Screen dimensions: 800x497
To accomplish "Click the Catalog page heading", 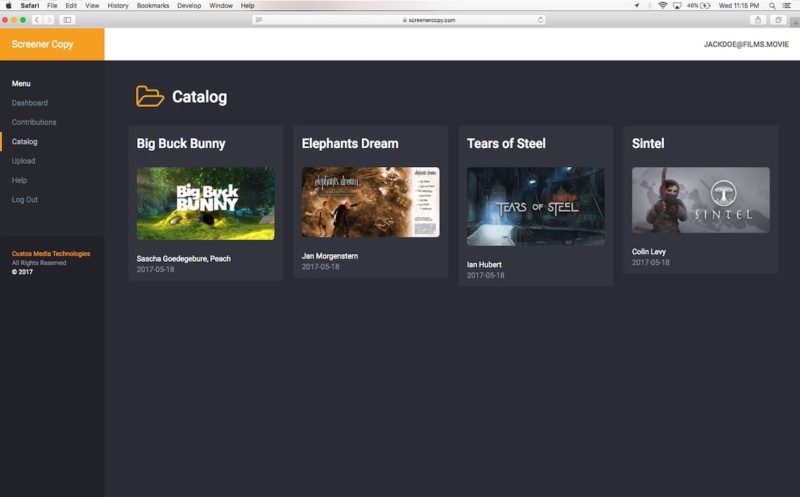I will tap(199, 97).
